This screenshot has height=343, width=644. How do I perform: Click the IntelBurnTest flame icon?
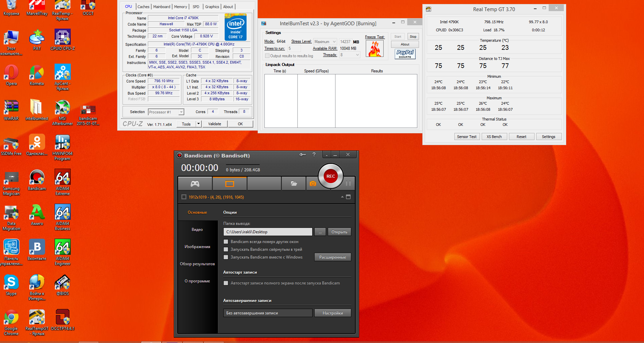click(x=375, y=49)
